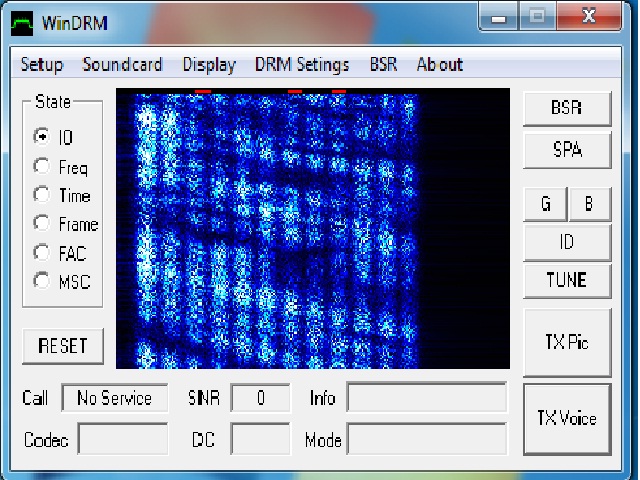Click the TX Pic button

[567, 342]
